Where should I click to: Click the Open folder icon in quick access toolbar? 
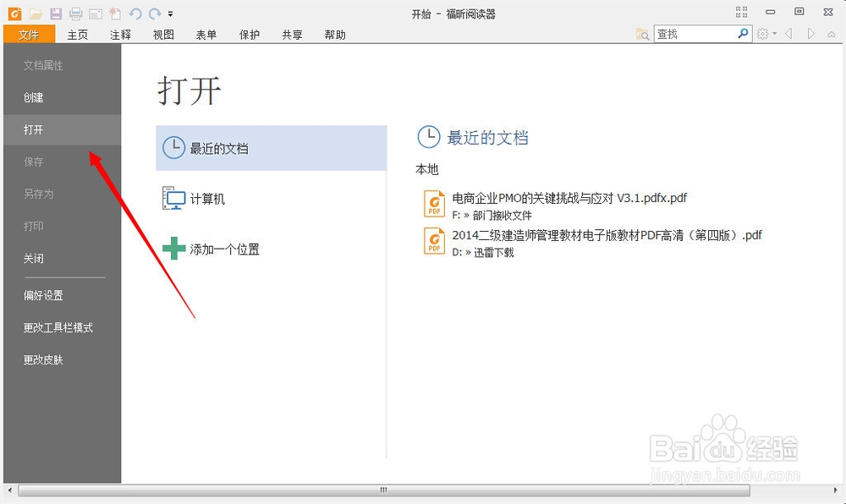[36, 14]
